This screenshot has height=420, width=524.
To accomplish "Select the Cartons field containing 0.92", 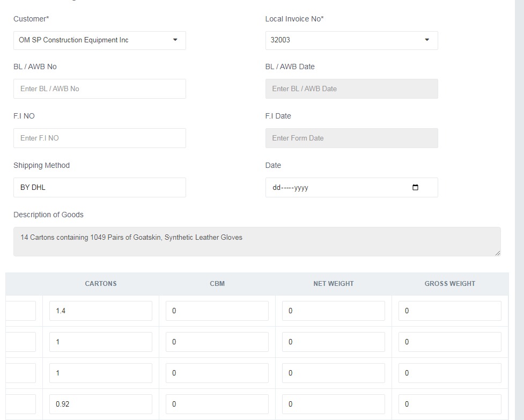I will tap(101, 404).
